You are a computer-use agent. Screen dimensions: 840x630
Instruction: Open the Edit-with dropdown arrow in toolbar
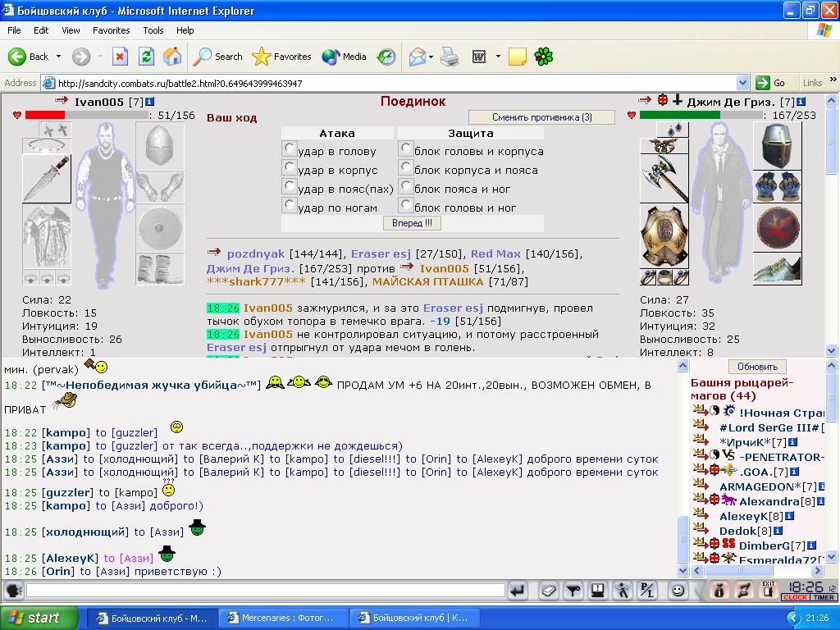(x=498, y=57)
